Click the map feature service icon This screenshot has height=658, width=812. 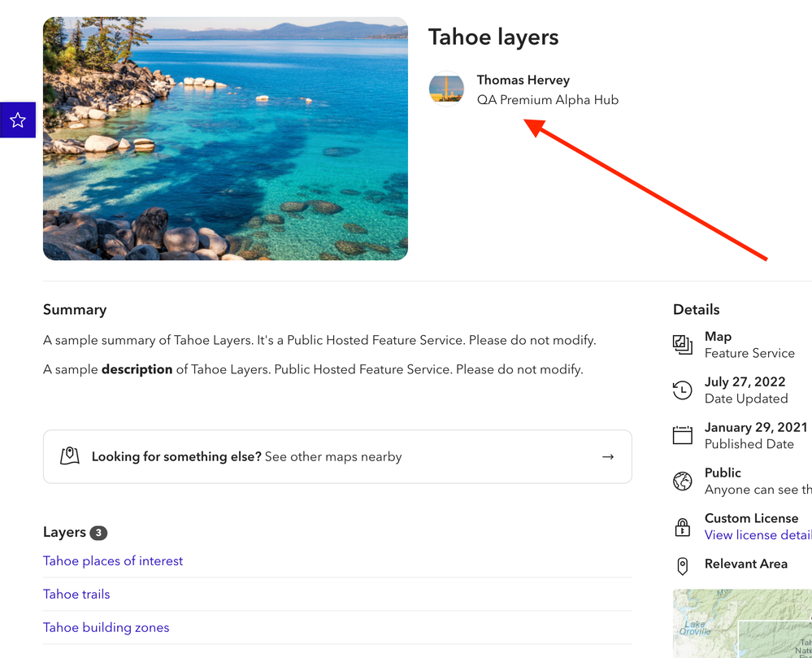[x=683, y=345]
